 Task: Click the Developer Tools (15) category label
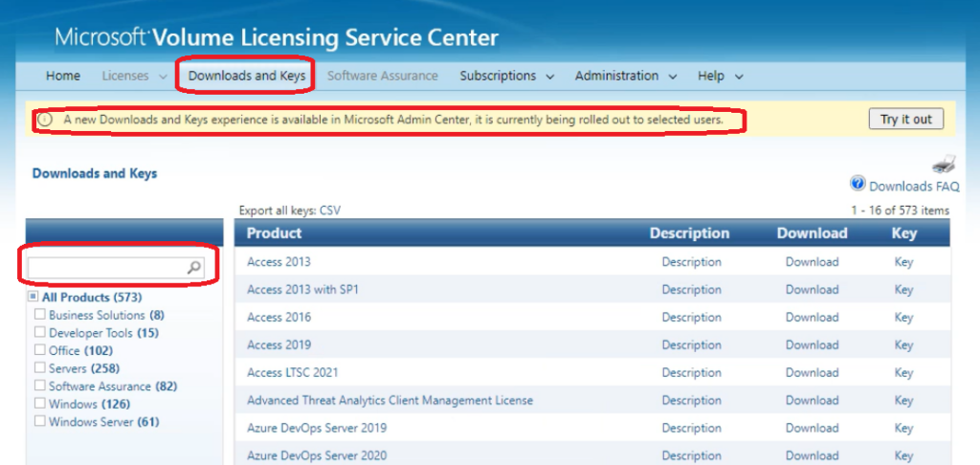(103, 333)
